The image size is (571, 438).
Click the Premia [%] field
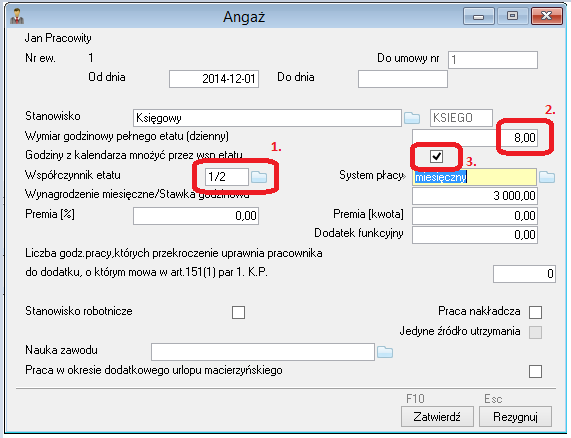196,216
